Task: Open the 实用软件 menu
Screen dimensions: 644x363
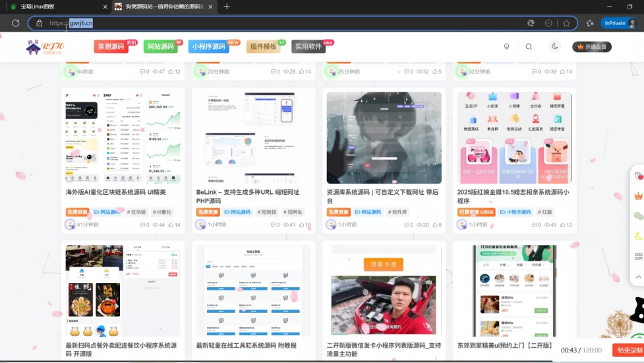Action: coord(308,46)
